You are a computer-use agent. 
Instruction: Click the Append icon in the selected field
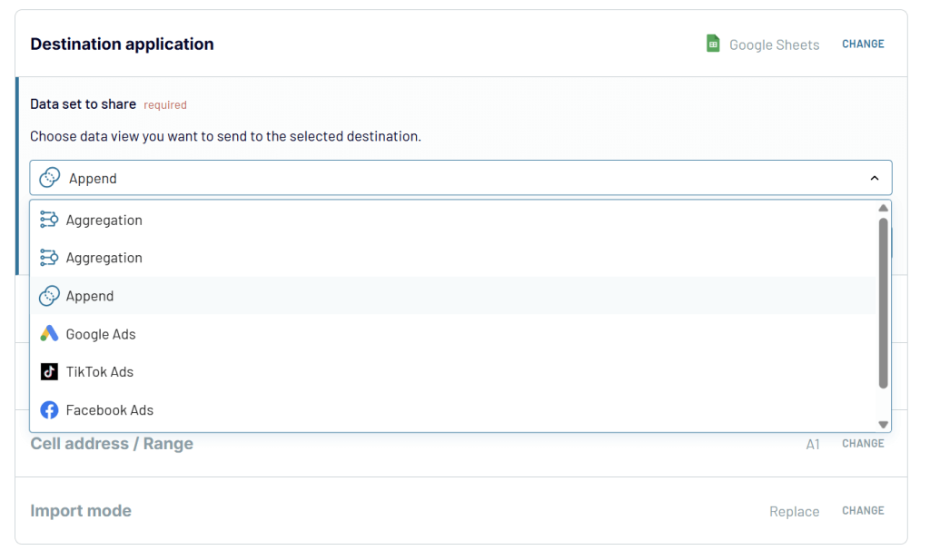click(x=50, y=178)
